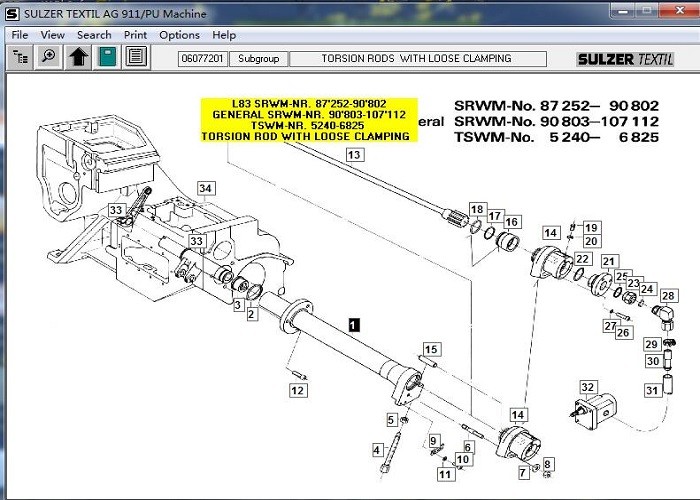Close the window with the red X button

(679, 10)
